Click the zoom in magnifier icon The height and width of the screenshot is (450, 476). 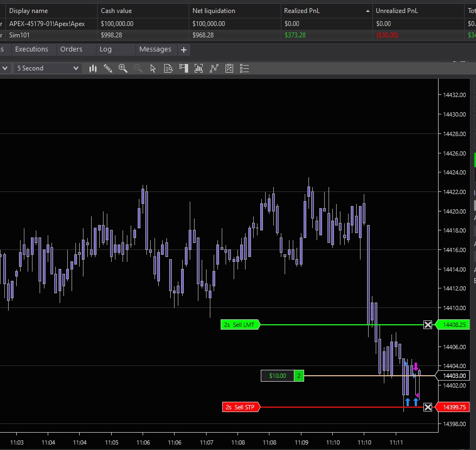coord(123,68)
